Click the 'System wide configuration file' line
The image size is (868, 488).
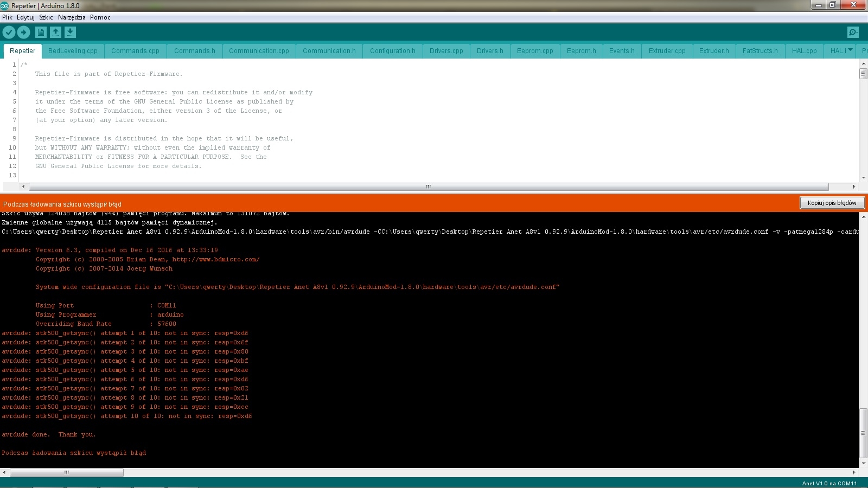297,287
